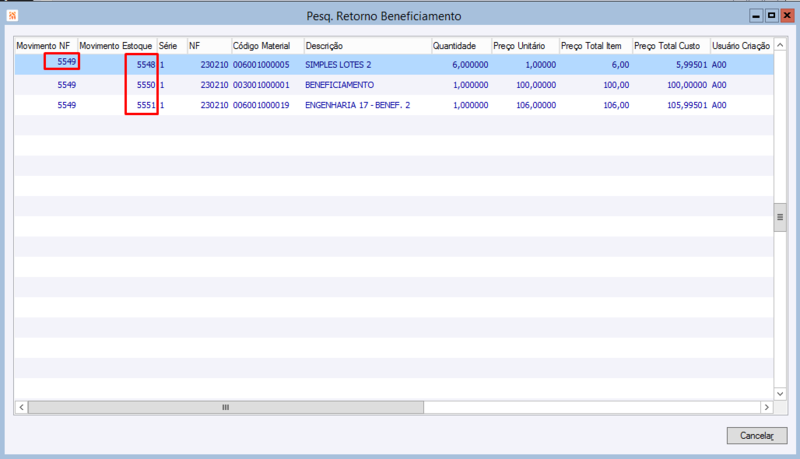Screen dimensions: 800x459
Task: Click total item price 100,00
Action: coord(616,85)
